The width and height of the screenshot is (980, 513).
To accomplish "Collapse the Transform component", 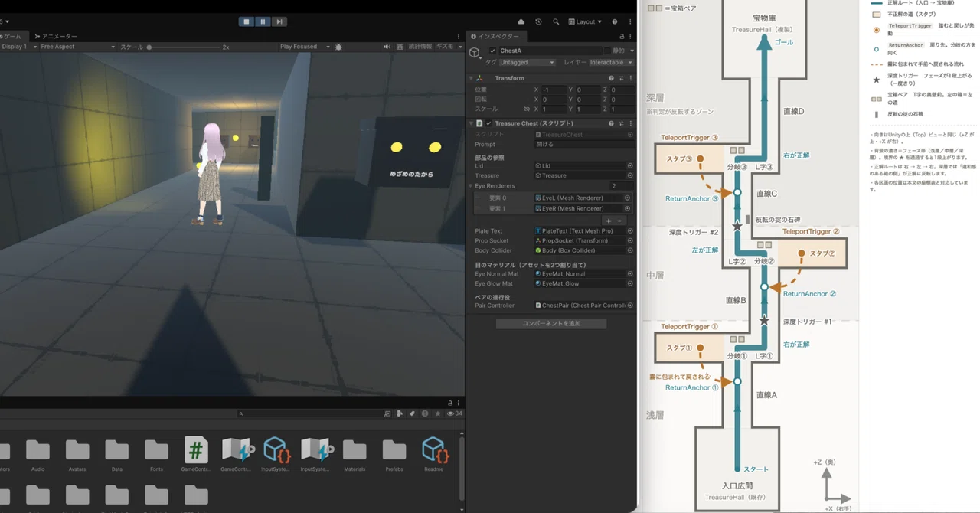I will pyautogui.click(x=472, y=78).
